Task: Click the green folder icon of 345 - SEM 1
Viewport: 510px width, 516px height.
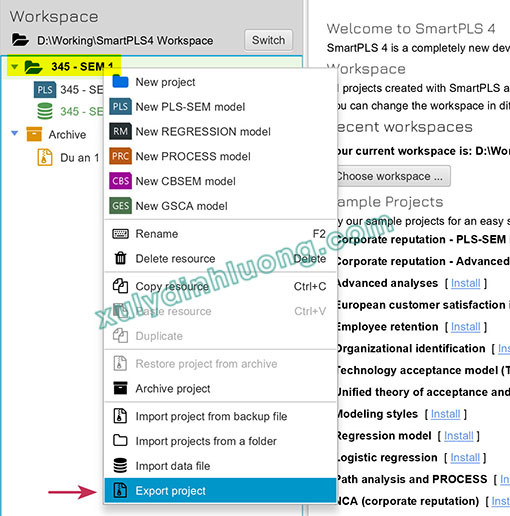Action: click(x=33, y=67)
